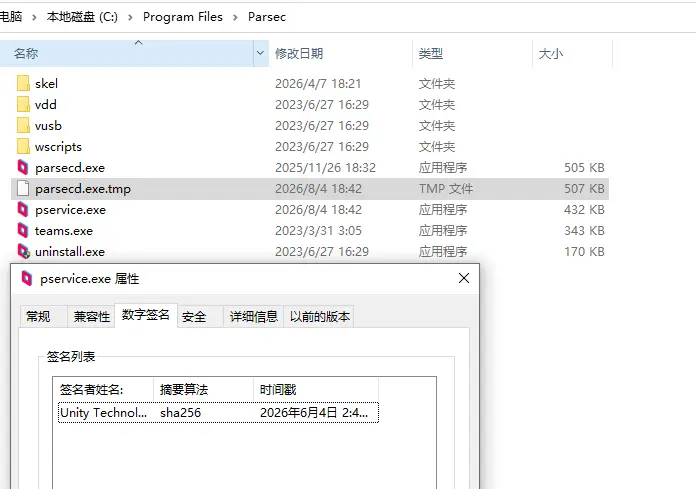This screenshot has width=696, height=489.
Task: Click the parsecd.exe application icon
Action: point(23,167)
